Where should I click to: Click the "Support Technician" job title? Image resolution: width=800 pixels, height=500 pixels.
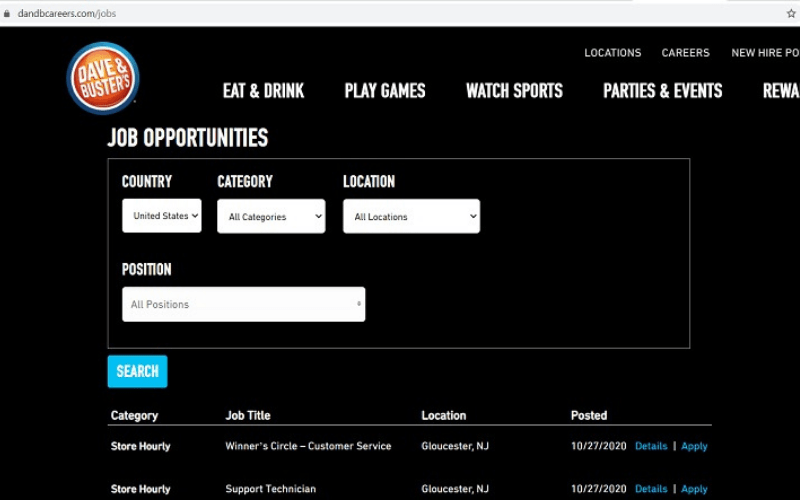coord(270,489)
